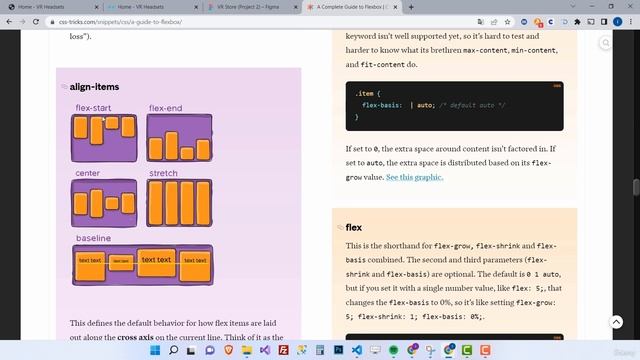This screenshot has width=640, height=360.
Task: Click the align-items heading anchor link
Action: 64,87
